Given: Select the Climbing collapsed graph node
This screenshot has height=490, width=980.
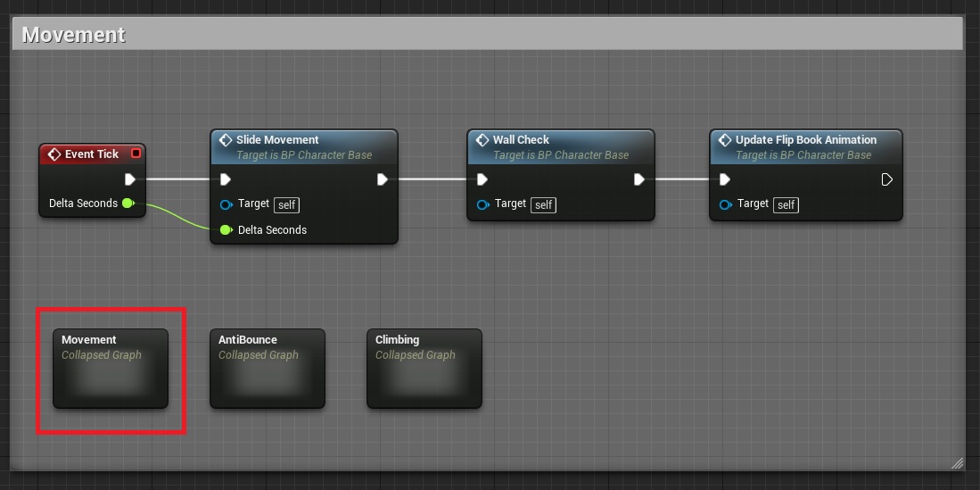Looking at the screenshot, I should pos(424,368).
